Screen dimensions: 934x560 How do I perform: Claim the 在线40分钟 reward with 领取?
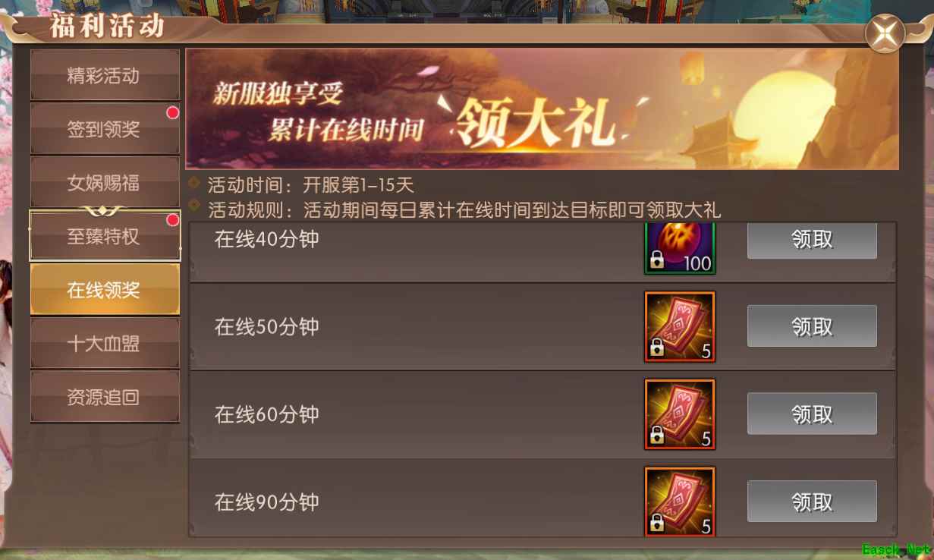812,240
